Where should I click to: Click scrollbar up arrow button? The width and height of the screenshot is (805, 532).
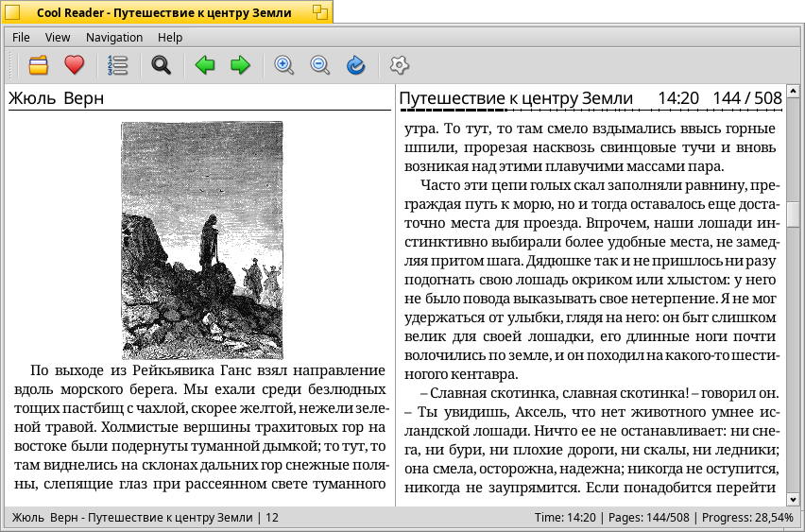(794, 91)
